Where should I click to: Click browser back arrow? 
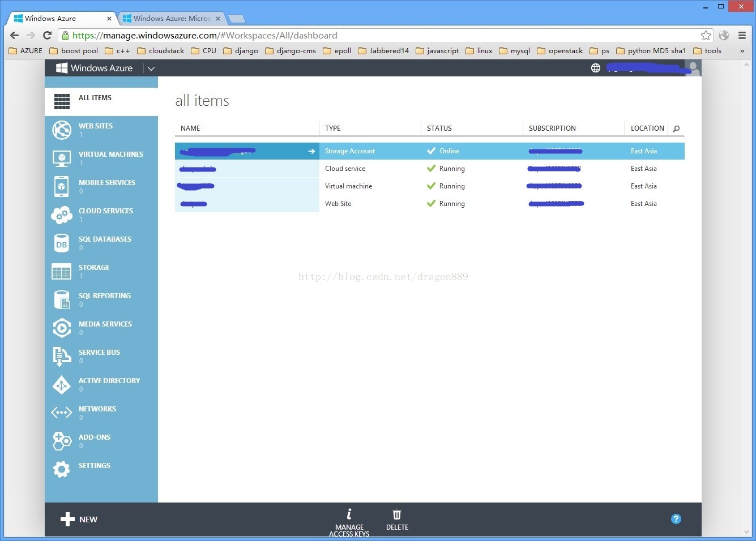(x=15, y=35)
